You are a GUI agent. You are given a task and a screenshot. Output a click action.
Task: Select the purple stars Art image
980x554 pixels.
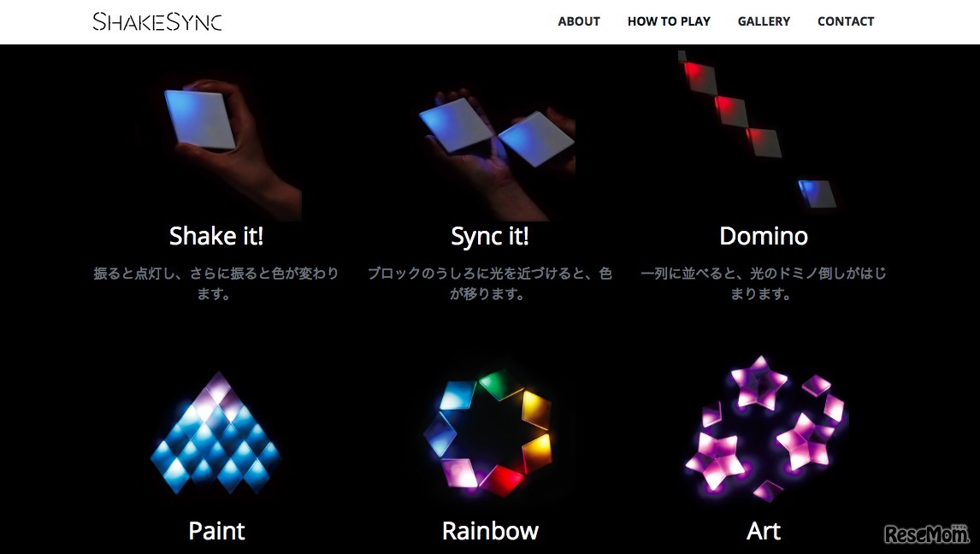(764, 430)
